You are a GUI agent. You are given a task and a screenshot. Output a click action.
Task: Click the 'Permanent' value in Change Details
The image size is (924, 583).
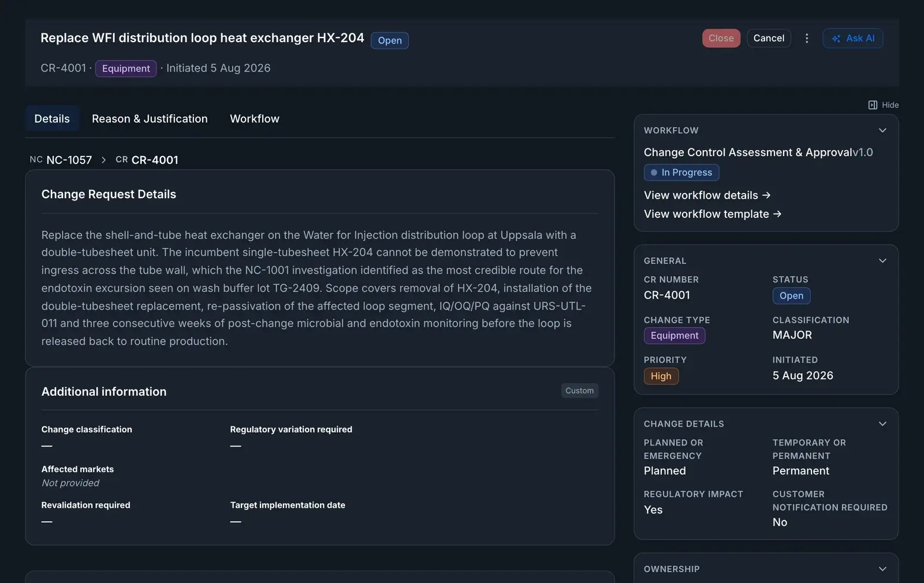pos(801,471)
